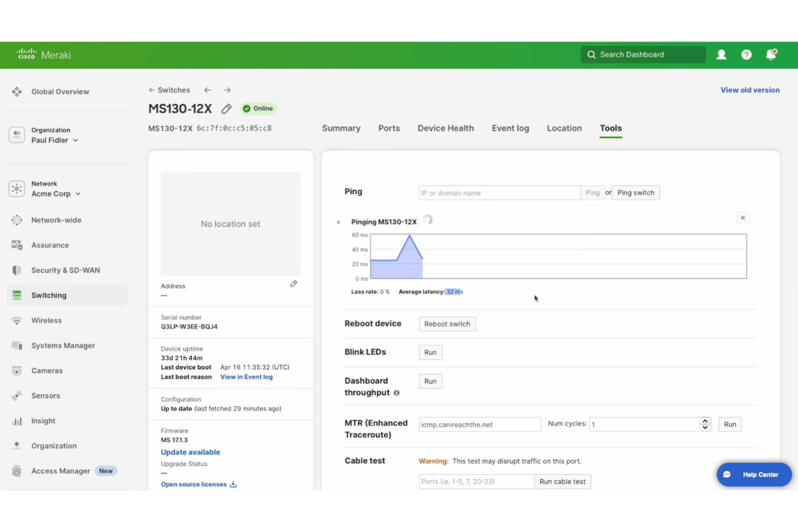Screen dimensions: 798x532
Task: Click the Cameras sidebar icon
Action: coord(17,371)
